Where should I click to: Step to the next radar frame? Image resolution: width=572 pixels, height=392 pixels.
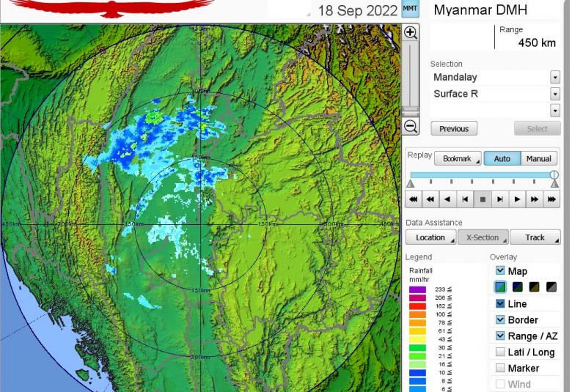(x=500, y=199)
